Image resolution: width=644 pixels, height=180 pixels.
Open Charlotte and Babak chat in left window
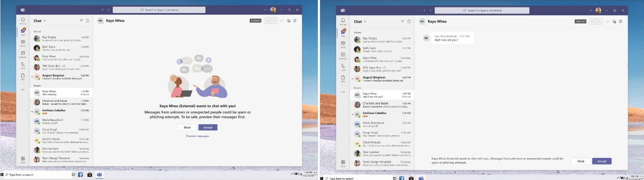pyautogui.click(x=62, y=102)
